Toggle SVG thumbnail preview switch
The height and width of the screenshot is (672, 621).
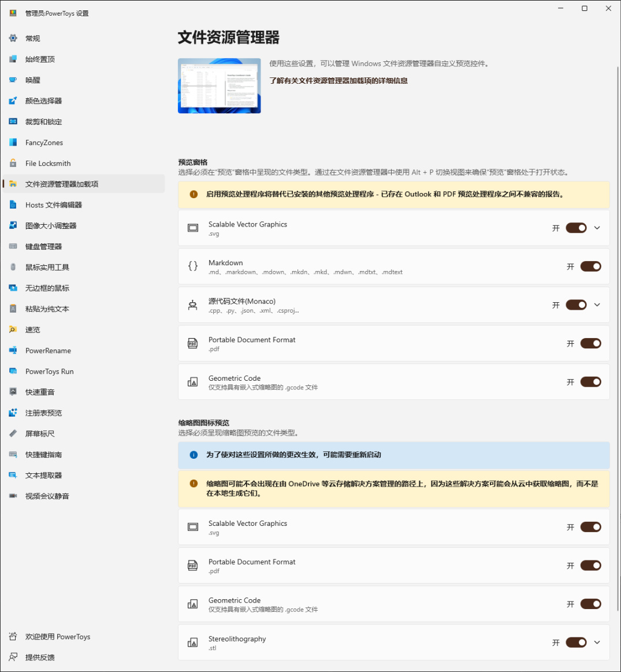point(590,527)
